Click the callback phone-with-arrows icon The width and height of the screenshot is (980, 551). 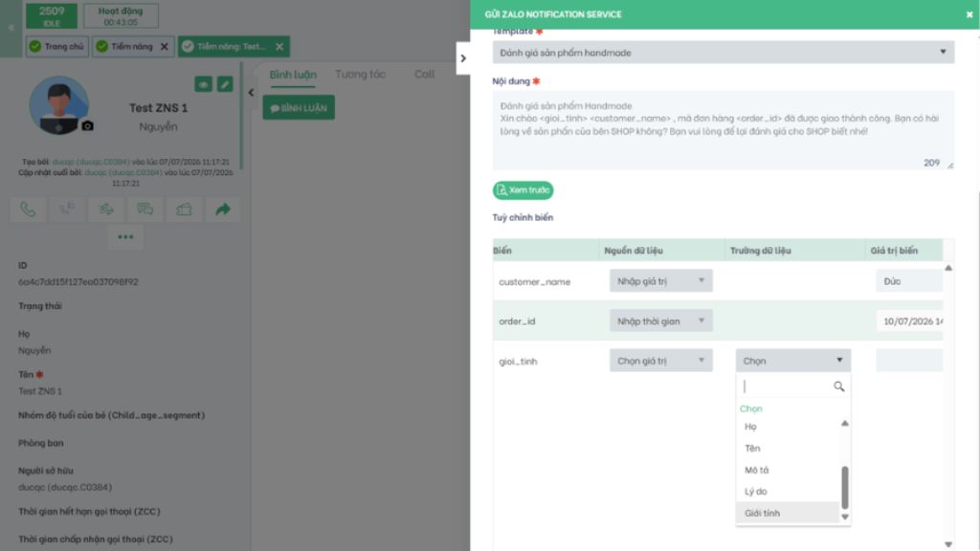click(67, 209)
